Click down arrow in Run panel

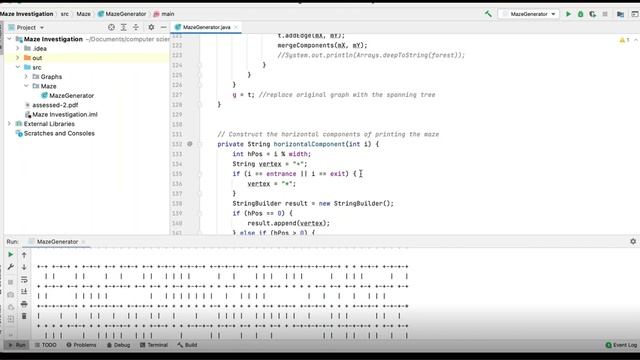24,267
